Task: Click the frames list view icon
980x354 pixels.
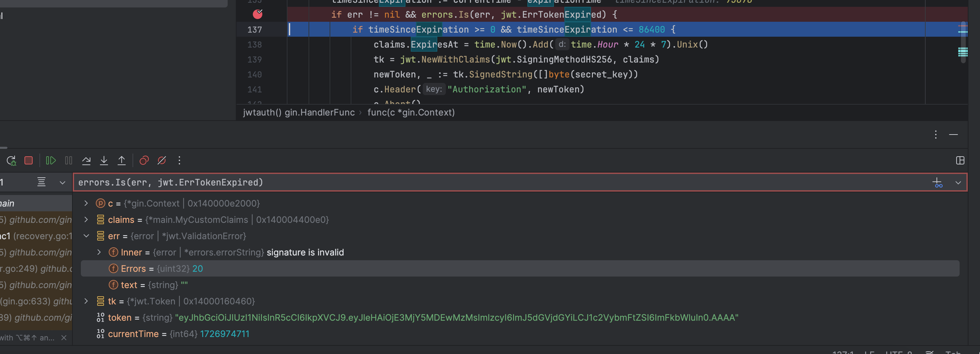Action: [41, 182]
